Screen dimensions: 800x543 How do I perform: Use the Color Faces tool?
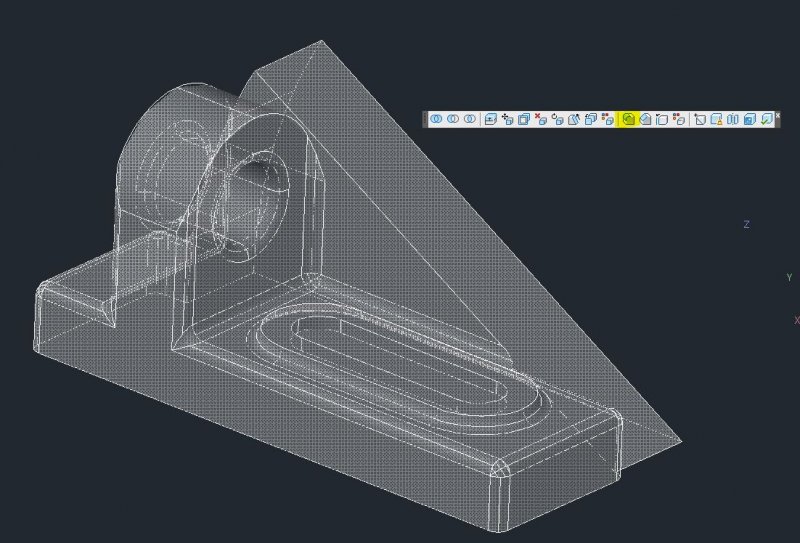(x=608, y=119)
